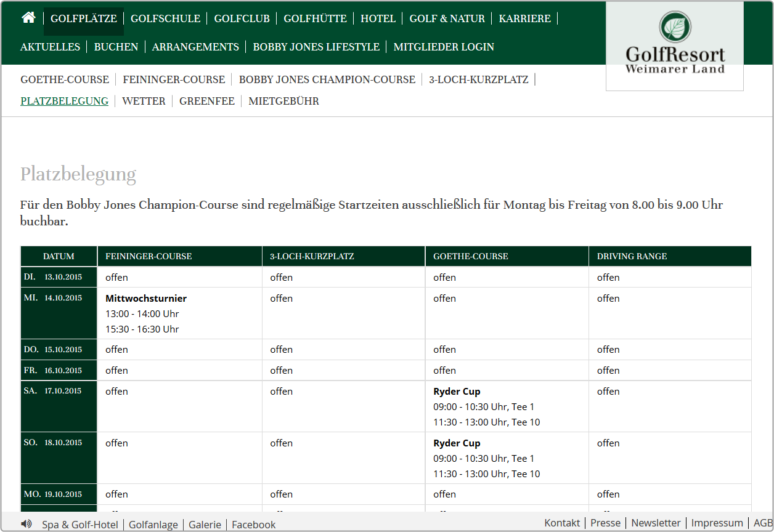The width and height of the screenshot is (774, 532).
Task: Open AGB footer link
Action: coord(763,523)
